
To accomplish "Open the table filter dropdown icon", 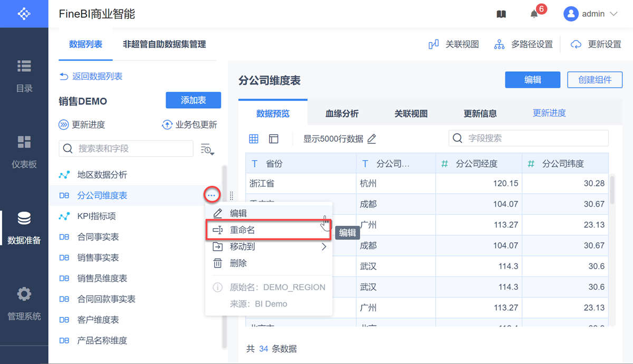I will [207, 149].
